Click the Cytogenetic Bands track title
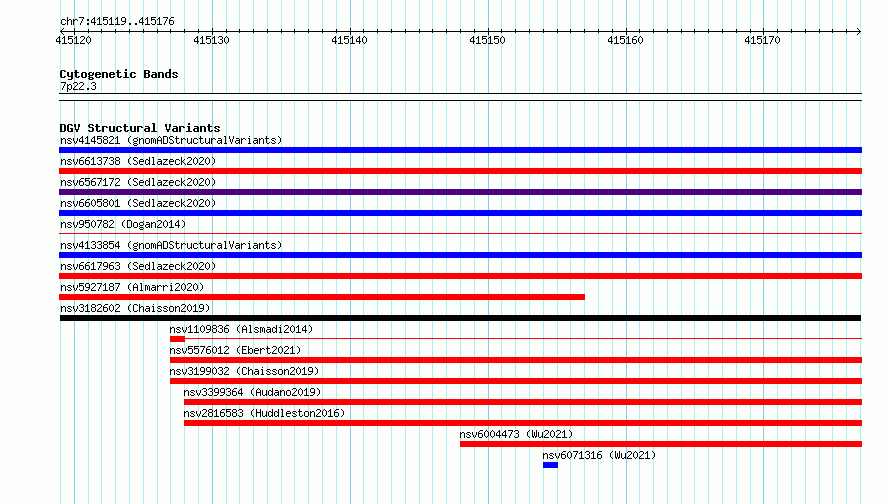The width and height of the screenshot is (890, 504). pyautogui.click(x=119, y=74)
